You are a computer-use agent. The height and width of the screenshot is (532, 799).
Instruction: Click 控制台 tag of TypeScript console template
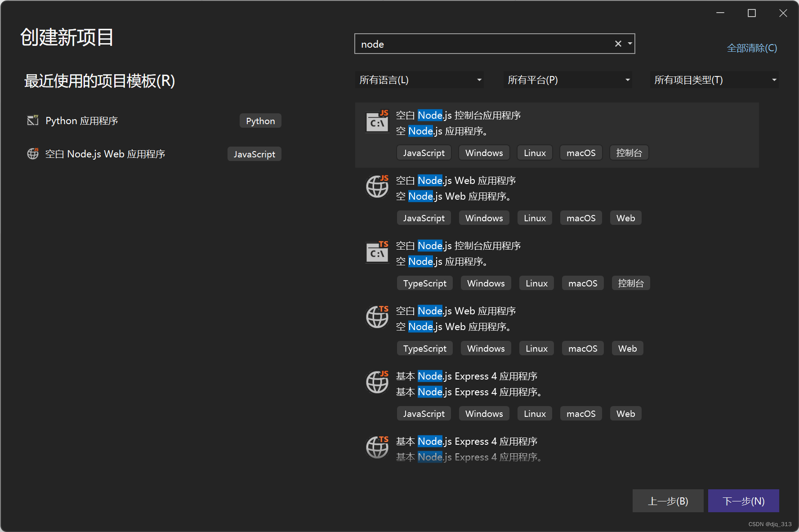(x=631, y=283)
